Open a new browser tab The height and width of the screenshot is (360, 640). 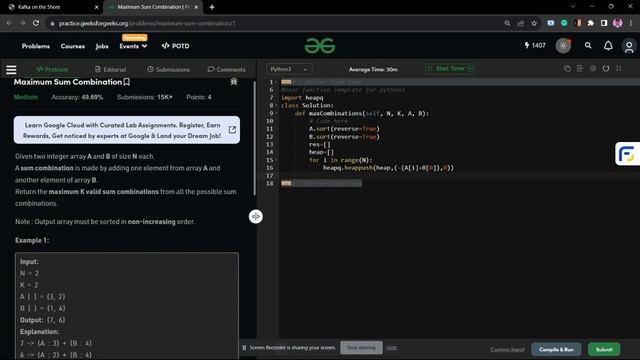[x=212, y=7]
